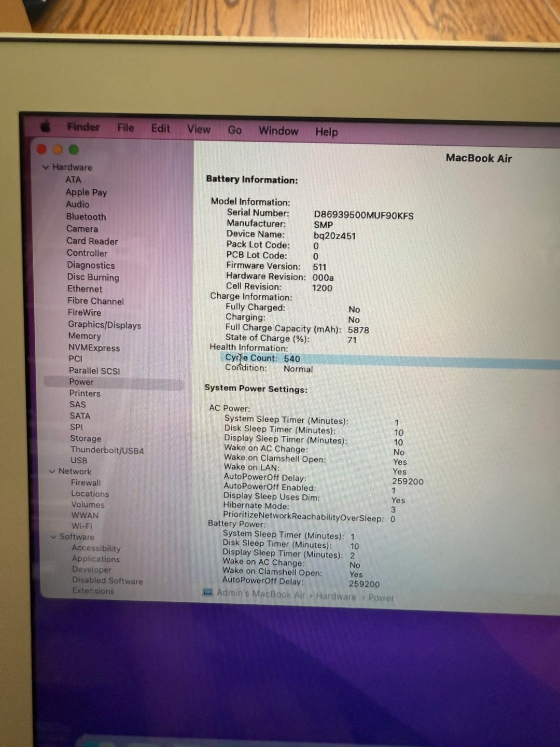The height and width of the screenshot is (747, 560).
Task: Select Wi-Fi under Network
Action: 82,525
